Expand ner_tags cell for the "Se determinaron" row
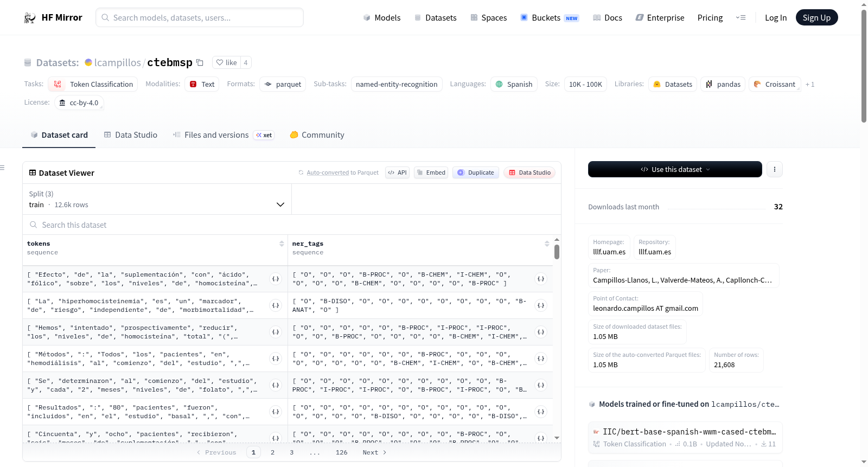Viewport: 868px width, 467px height. (541, 385)
